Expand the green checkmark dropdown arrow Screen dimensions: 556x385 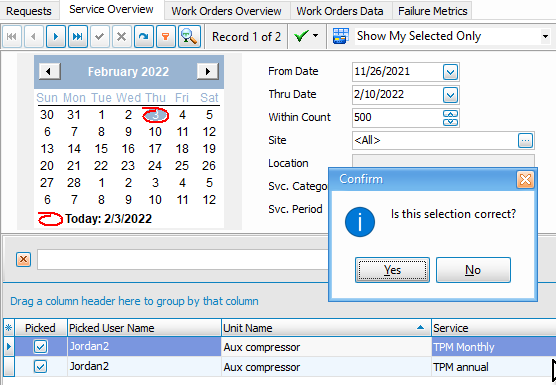316,36
